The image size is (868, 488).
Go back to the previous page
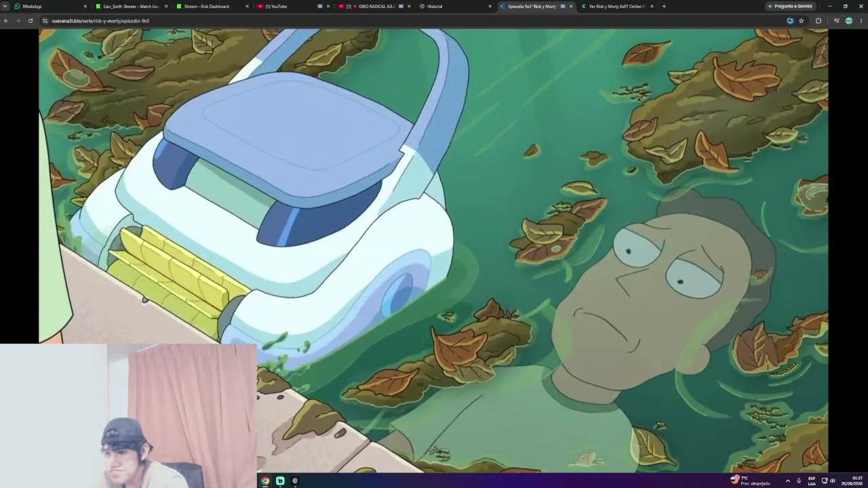pos(6,21)
